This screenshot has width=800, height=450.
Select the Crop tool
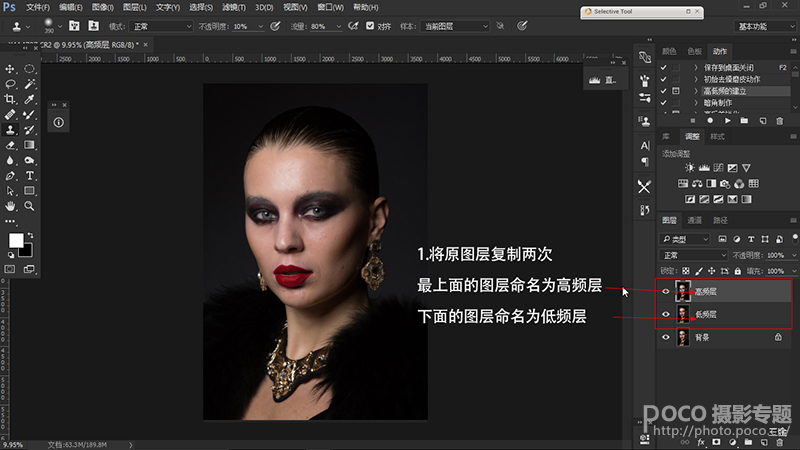10,99
